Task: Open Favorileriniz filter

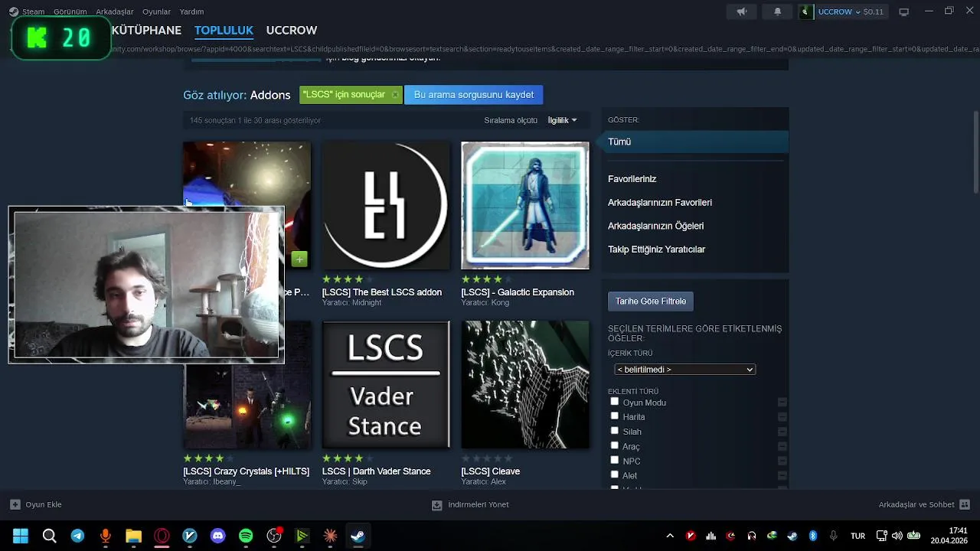Action: (x=632, y=179)
